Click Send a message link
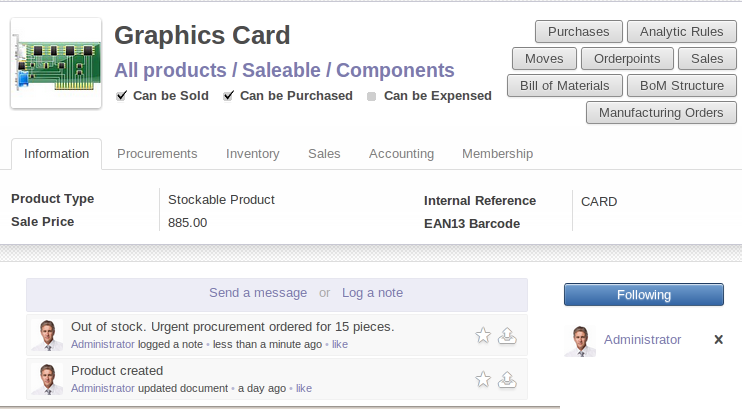Image resolution: width=742 pixels, height=409 pixels. (x=258, y=293)
